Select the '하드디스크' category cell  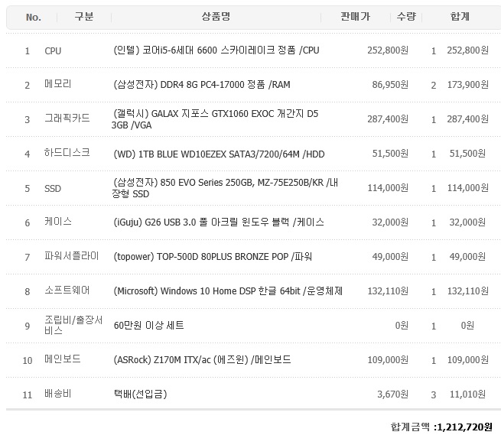[x=67, y=153]
